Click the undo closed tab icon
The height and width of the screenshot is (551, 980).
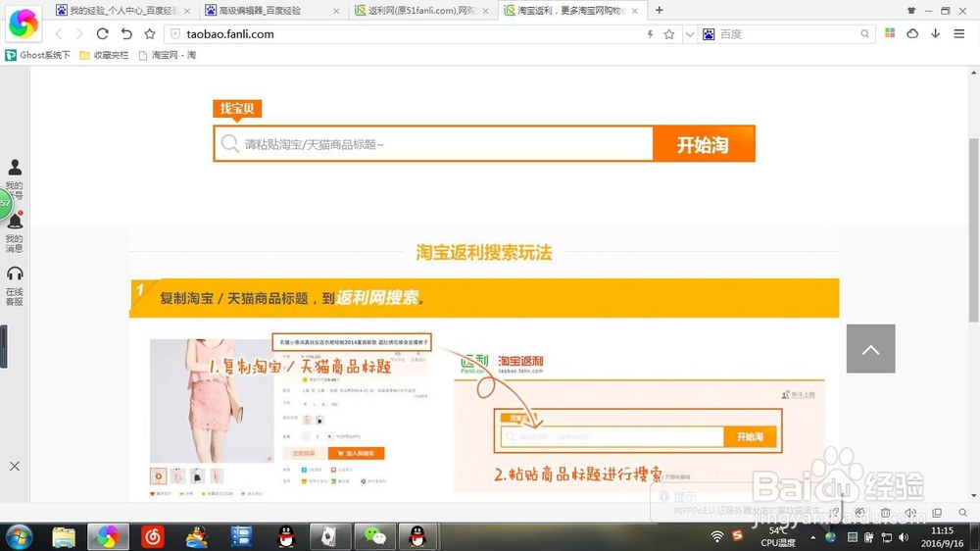[126, 33]
